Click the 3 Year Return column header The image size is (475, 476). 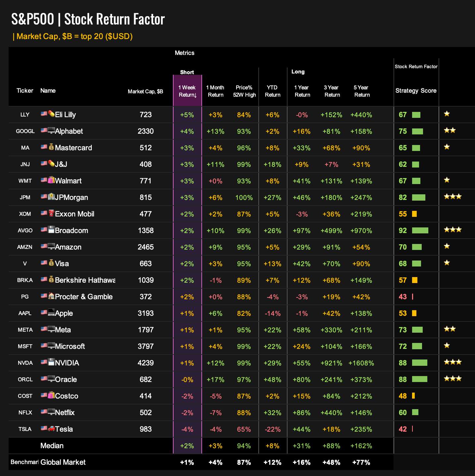(332, 91)
